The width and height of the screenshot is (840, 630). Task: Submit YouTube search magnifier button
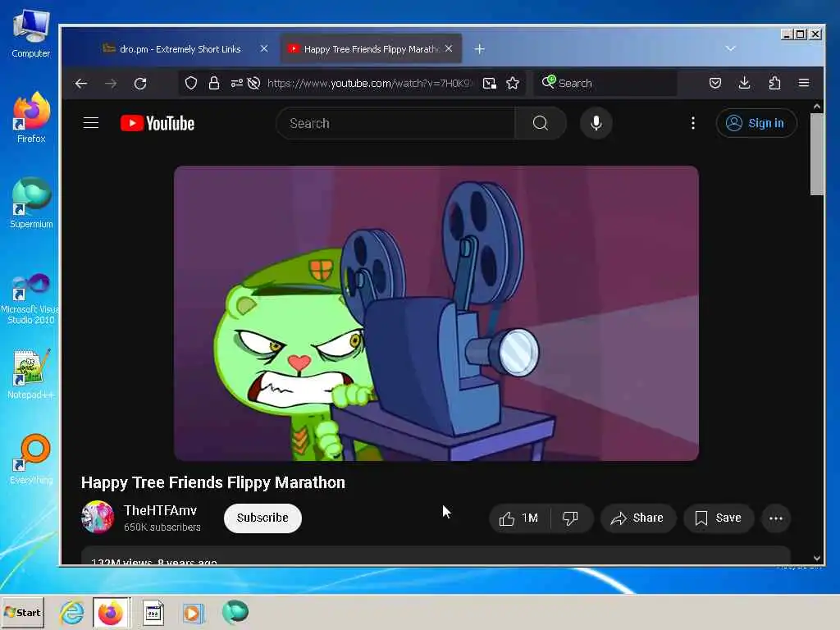point(541,123)
